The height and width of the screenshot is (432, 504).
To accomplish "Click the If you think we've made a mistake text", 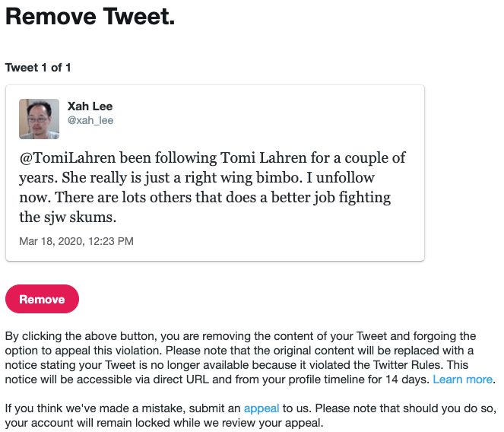I will 114,408.
